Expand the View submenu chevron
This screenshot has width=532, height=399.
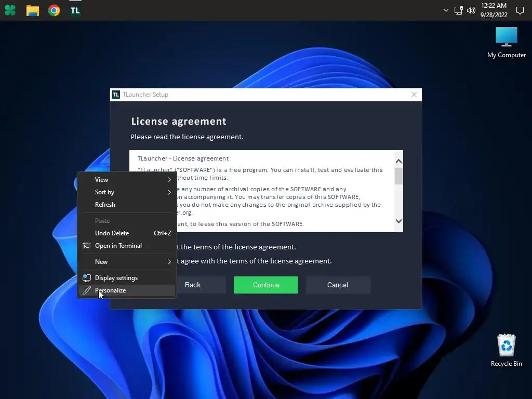169,180
